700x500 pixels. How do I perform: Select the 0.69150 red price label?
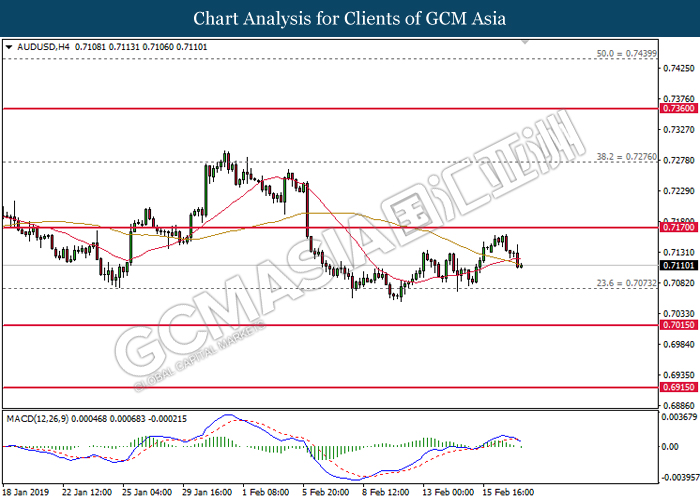pyautogui.click(x=679, y=387)
